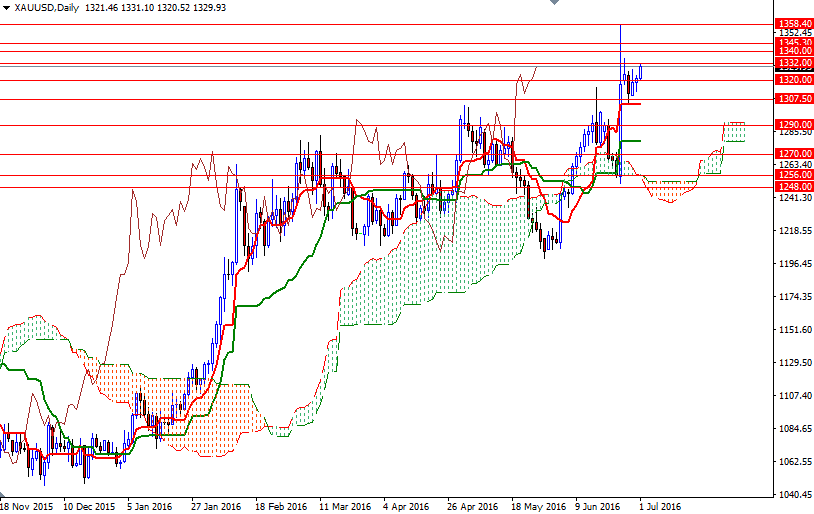The width and height of the screenshot is (814, 514).
Task: Click the 1270.00 level label
Action: pyautogui.click(x=793, y=154)
